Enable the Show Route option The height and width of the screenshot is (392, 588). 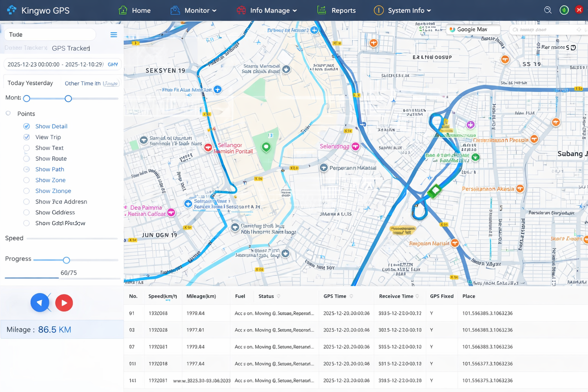[27, 159]
